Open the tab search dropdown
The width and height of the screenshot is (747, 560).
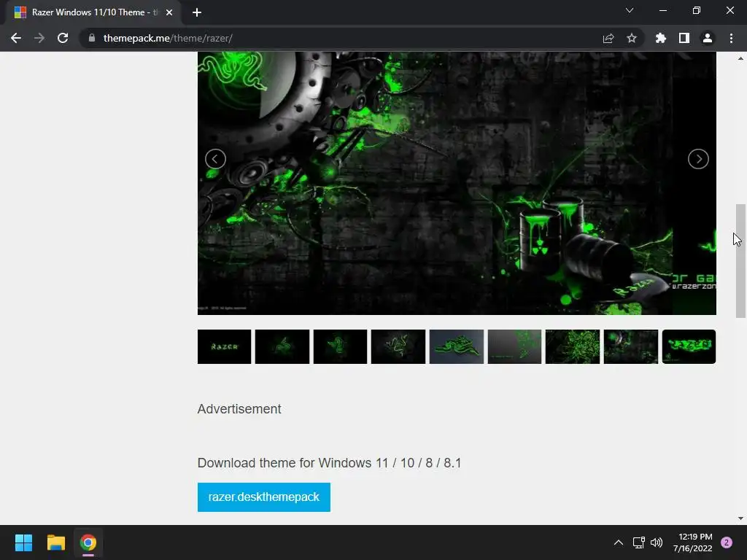630,10
